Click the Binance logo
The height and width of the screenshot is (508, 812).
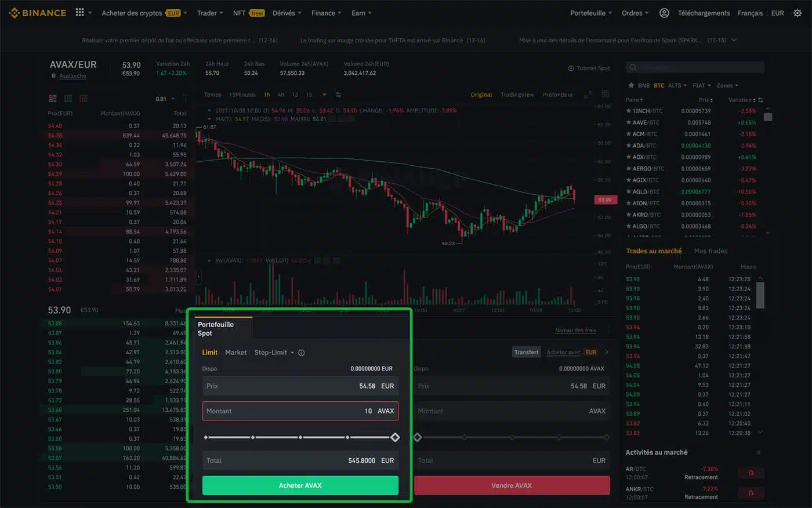coord(38,13)
